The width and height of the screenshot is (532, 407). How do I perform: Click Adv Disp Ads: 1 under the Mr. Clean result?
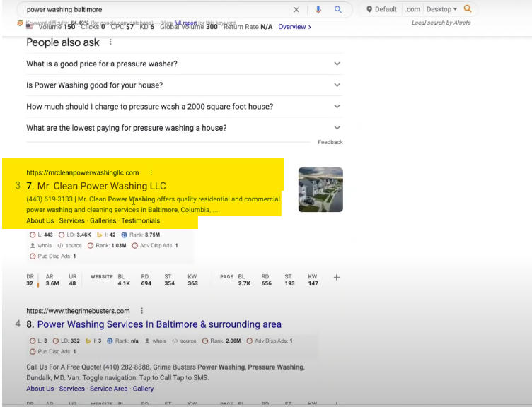[x=155, y=245]
